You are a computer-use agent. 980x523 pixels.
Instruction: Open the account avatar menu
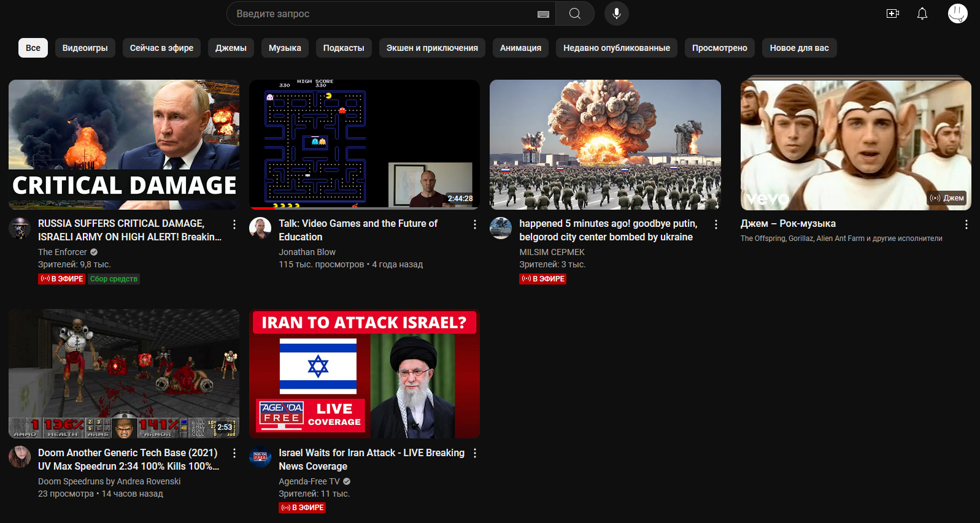point(958,13)
